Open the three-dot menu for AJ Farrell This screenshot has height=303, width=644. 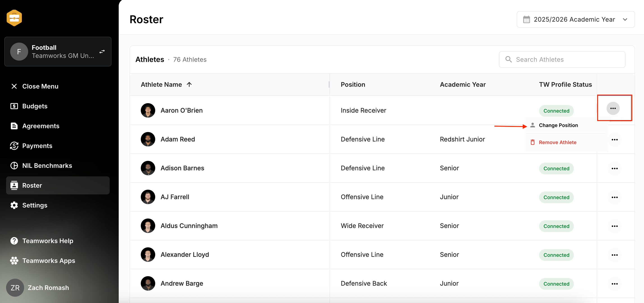tap(614, 197)
